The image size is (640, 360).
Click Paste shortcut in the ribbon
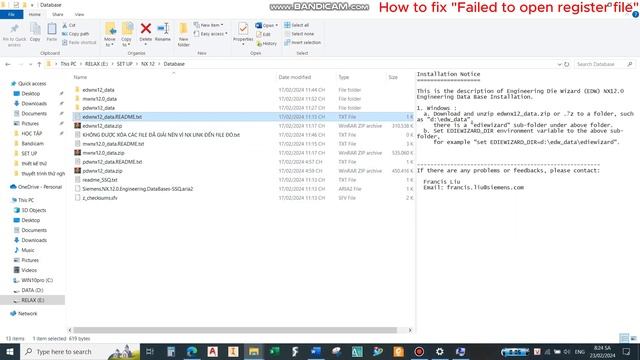pos(79,42)
